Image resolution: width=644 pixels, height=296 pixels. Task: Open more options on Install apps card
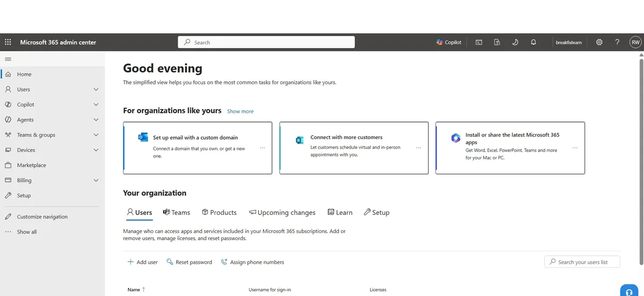tap(575, 148)
